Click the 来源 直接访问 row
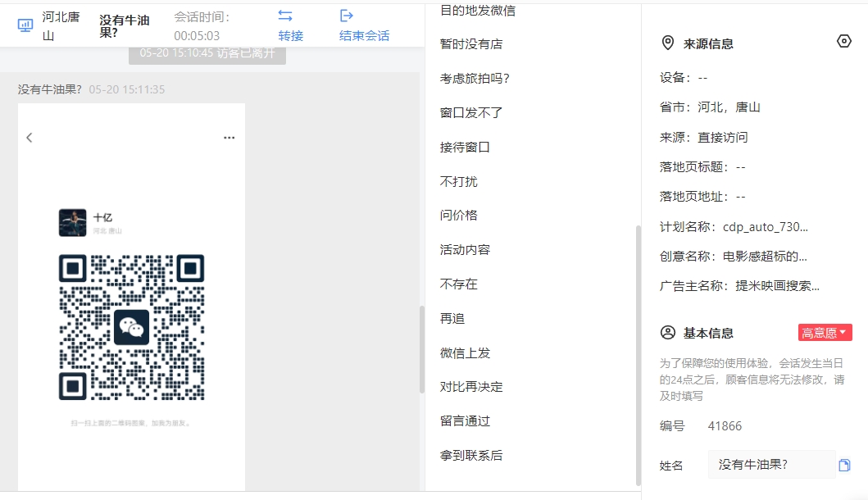The width and height of the screenshot is (868, 500). (x=703, y=138)
